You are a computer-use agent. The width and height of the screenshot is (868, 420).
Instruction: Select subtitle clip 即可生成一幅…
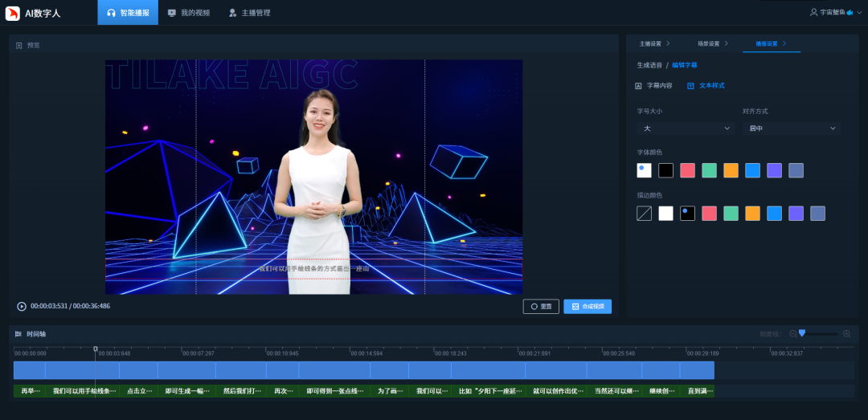click(x=186, y=391)
